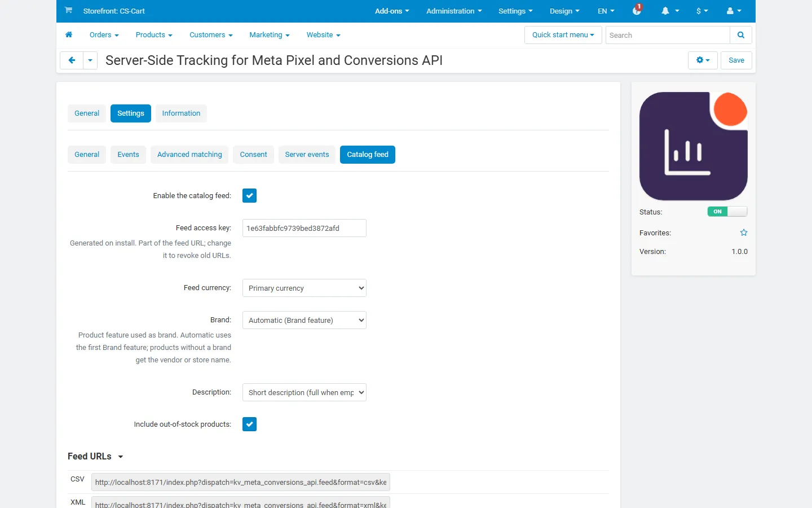Open the Website menu
This screenshot has height=508, width=812.
tap(323, 35)
